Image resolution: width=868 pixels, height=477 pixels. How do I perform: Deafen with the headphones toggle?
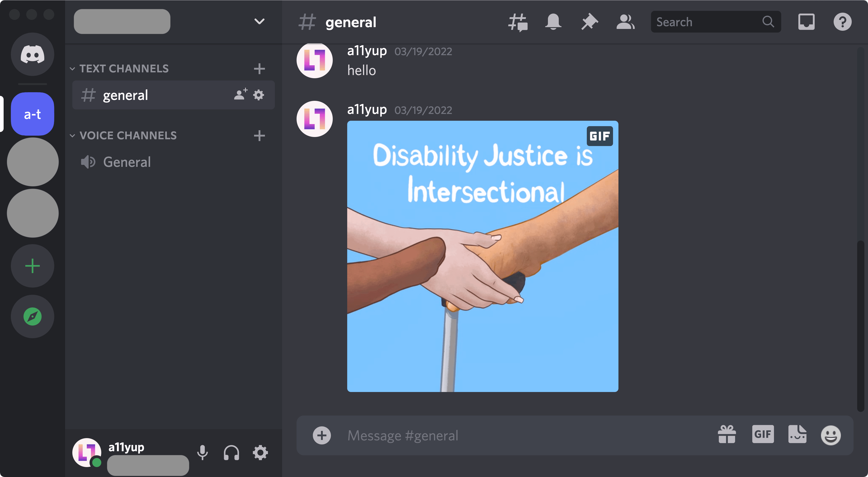(x=231, y=453)
